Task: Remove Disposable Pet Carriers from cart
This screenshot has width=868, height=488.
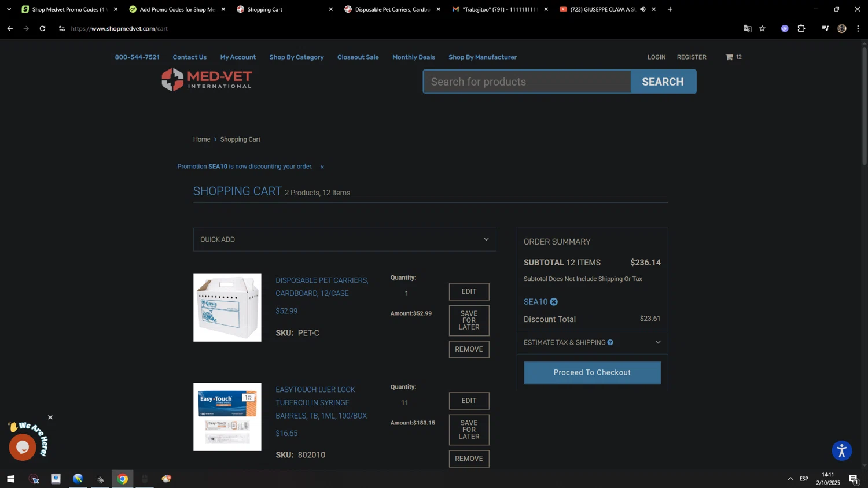Action: [x=469, y=349]
